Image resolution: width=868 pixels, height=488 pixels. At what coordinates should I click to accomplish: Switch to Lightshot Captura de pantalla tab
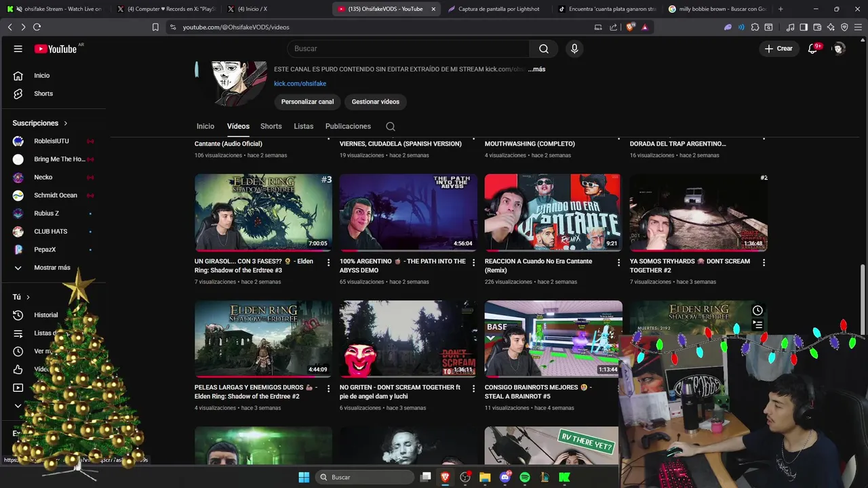(x=494, y=9)
